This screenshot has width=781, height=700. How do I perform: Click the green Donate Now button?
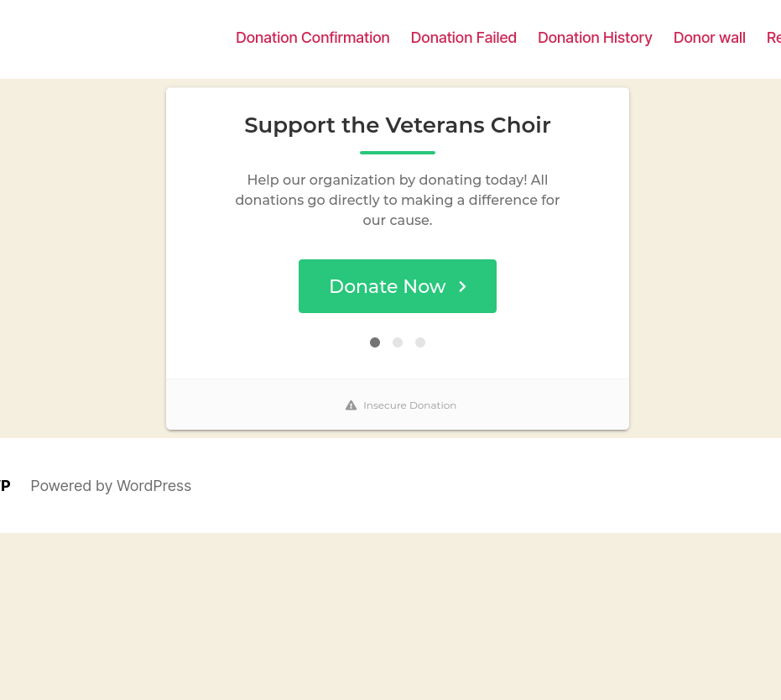398,286
